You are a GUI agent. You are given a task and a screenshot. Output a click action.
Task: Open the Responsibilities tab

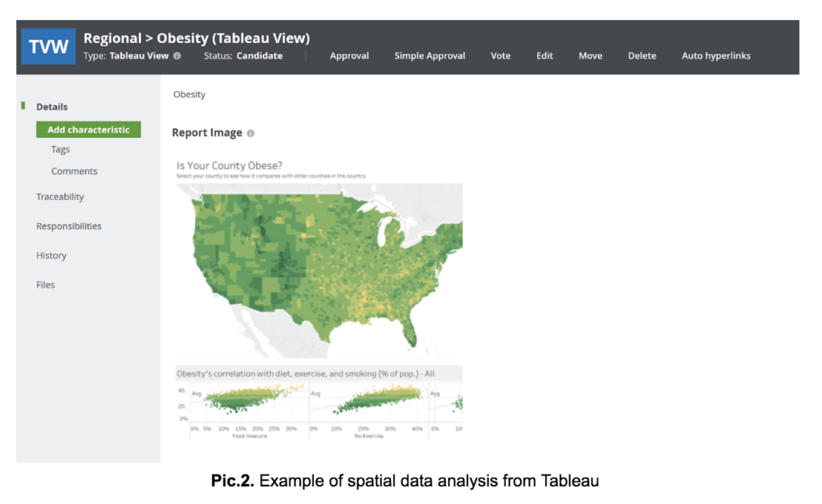pyautogui.click(x=69, y=226)
